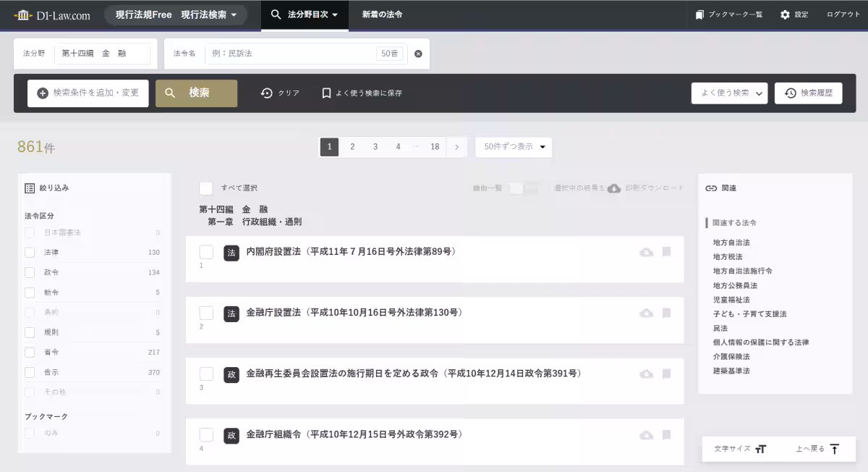The image size is (868, 472).
Task: Bookmark 金融庁設置法 with its bookmark icon
Action: pos(665,314)
